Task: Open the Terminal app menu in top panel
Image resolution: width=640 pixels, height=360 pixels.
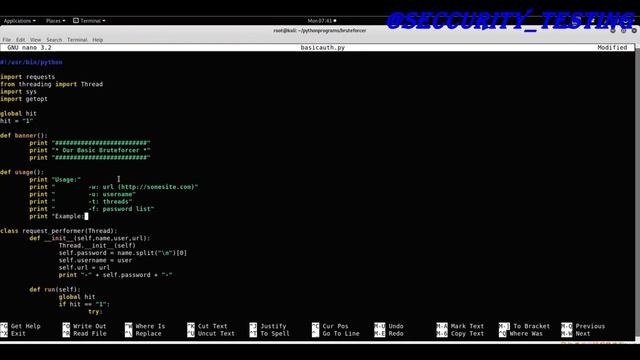Action: (x=89, y=20)
